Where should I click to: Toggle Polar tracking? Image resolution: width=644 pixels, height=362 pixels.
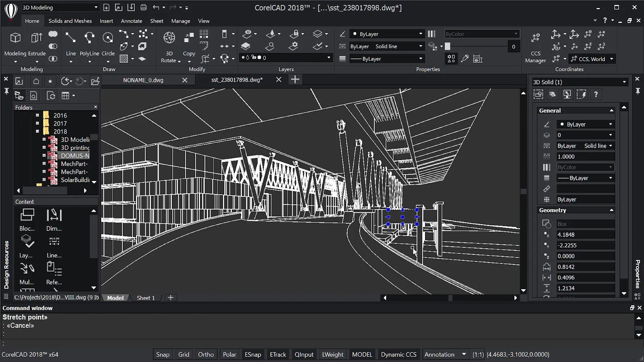(x=229, y=354)
